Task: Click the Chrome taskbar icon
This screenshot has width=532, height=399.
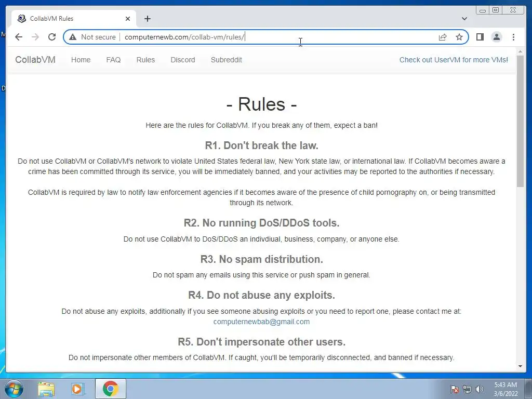Action: [x=111, y=389]
